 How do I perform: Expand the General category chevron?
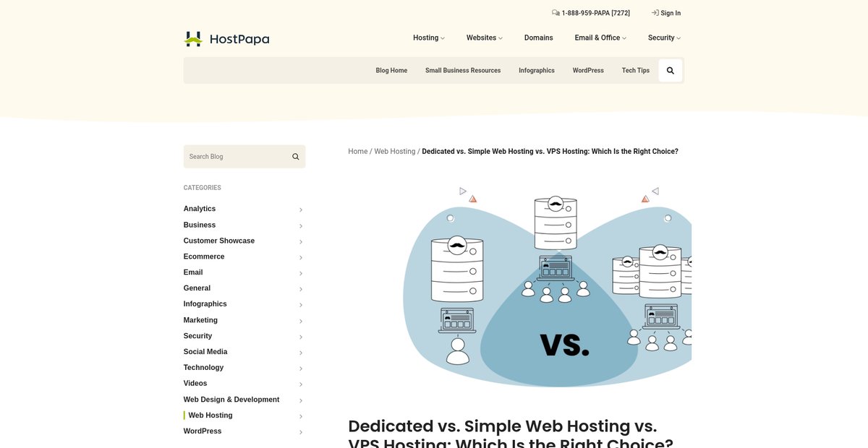(x=301, y=289)
